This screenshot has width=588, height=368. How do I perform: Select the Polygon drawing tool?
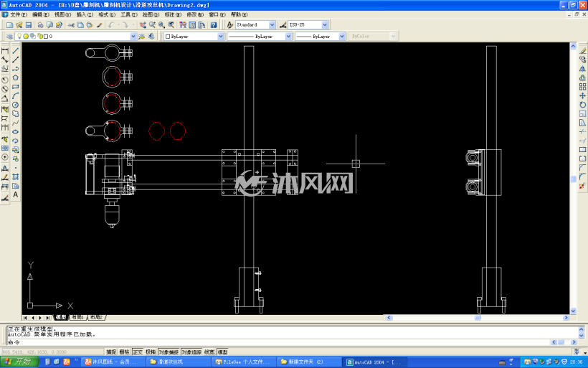(x=15, y=77)
